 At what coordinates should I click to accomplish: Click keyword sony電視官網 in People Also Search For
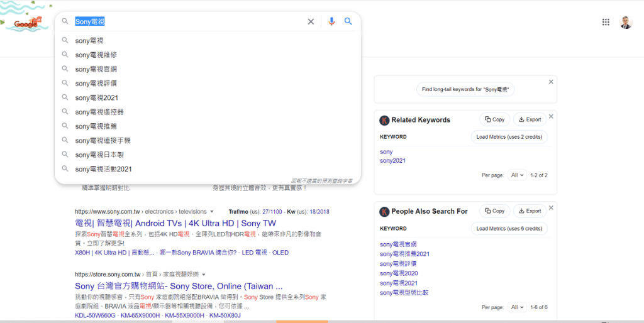[398, 244]
